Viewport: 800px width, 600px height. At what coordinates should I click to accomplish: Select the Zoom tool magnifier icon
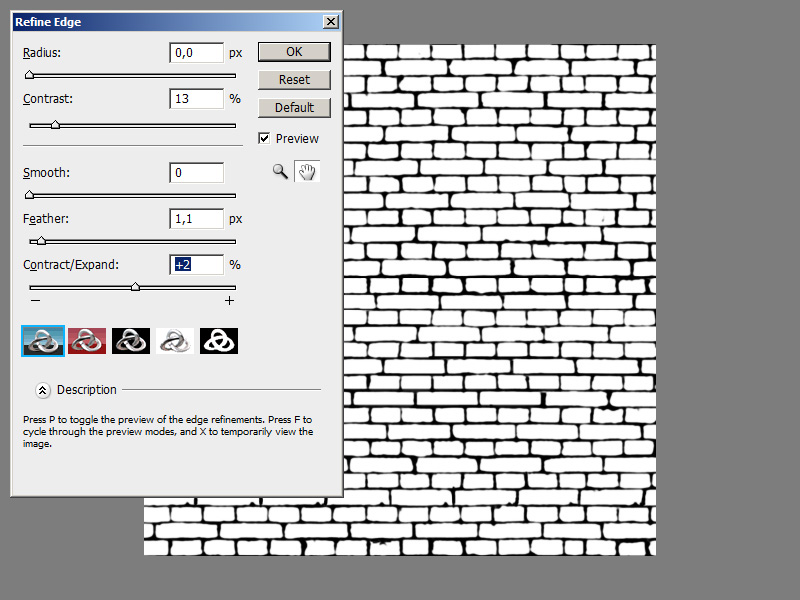[280, 171]
